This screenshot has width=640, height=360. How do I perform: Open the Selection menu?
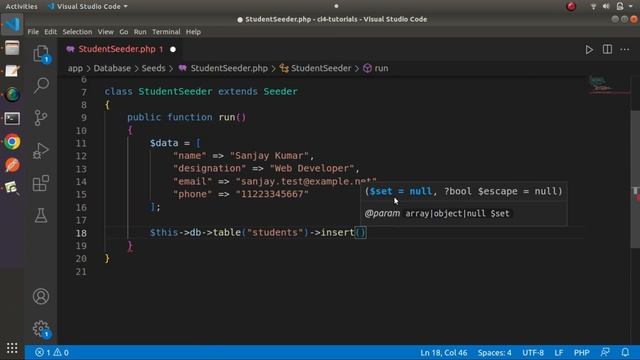(x=77, y=32)
